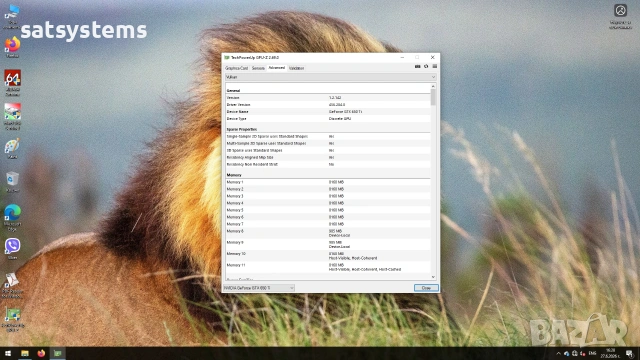This screenshot has width=640, height=360.
Task: Open the topmost desktop icon above Firefox
Action: 12,16
